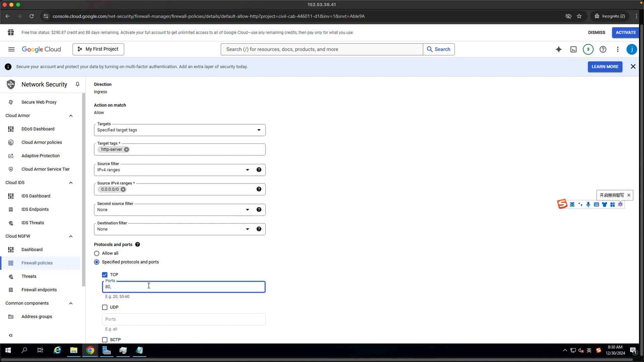644x362 pixels.
Task: Open the notifications badge showing 3
Action: click(x=588, y=49)
